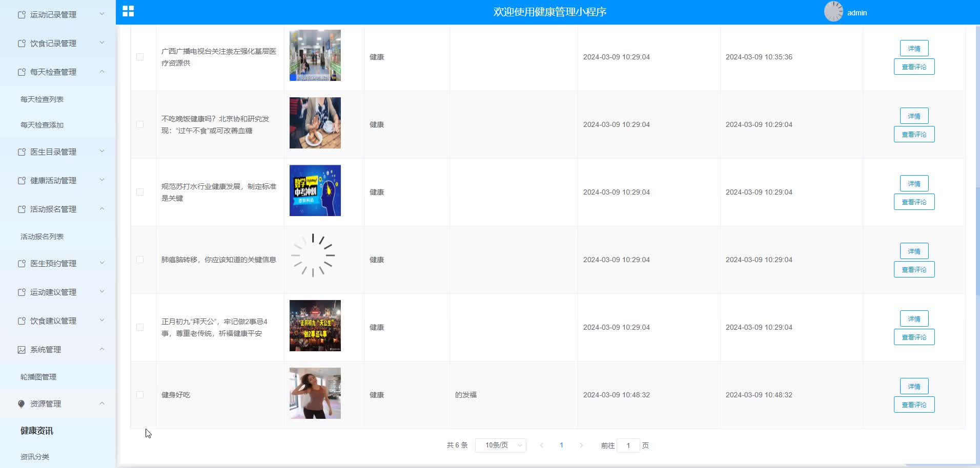
Task: Open 活动报名列表 menu item
Action: (x=42, y=237)
